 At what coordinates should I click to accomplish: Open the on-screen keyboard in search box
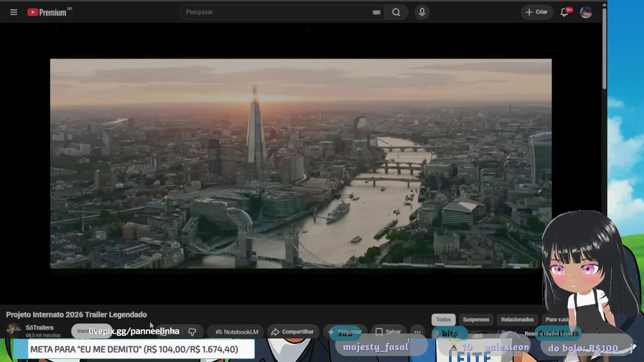(376, 13)
